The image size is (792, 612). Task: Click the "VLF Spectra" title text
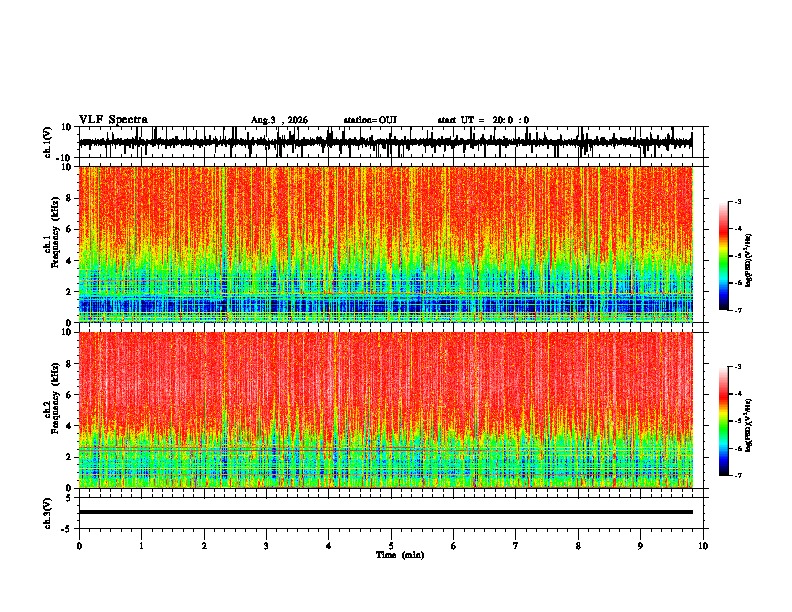[x=113, y=120]
